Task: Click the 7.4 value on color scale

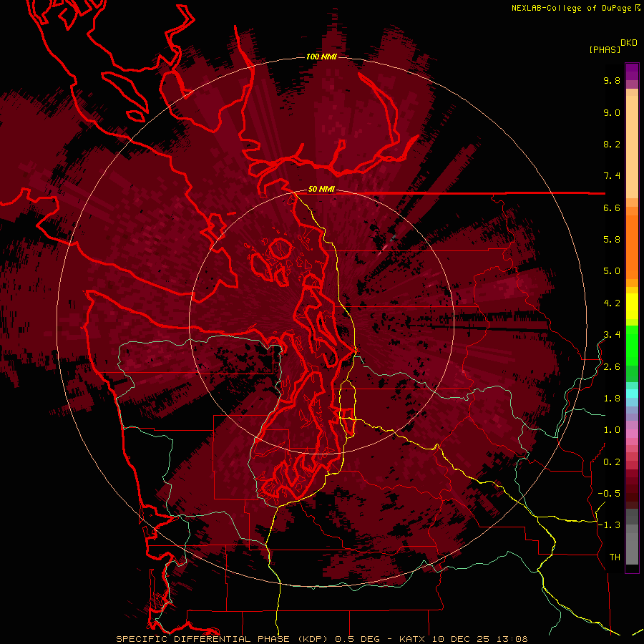Action: [x=612, y=176]
